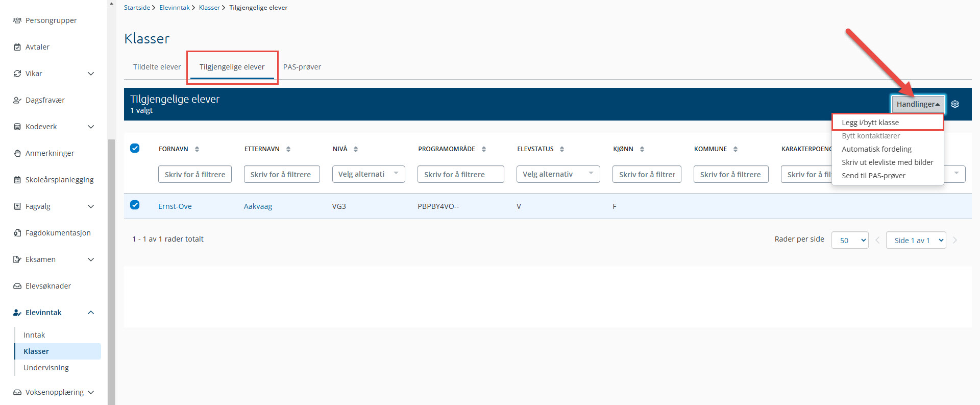Open the Rader per side dropdown

coord(850,240)
